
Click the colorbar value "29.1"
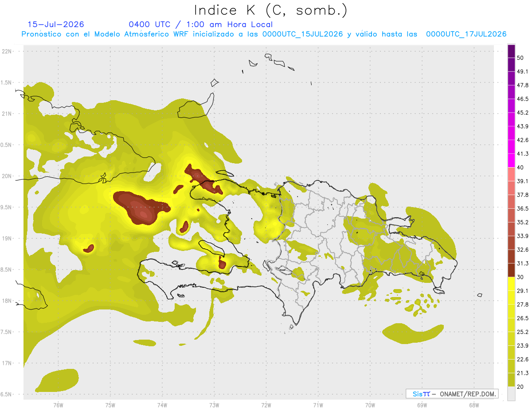coord(523,290)
